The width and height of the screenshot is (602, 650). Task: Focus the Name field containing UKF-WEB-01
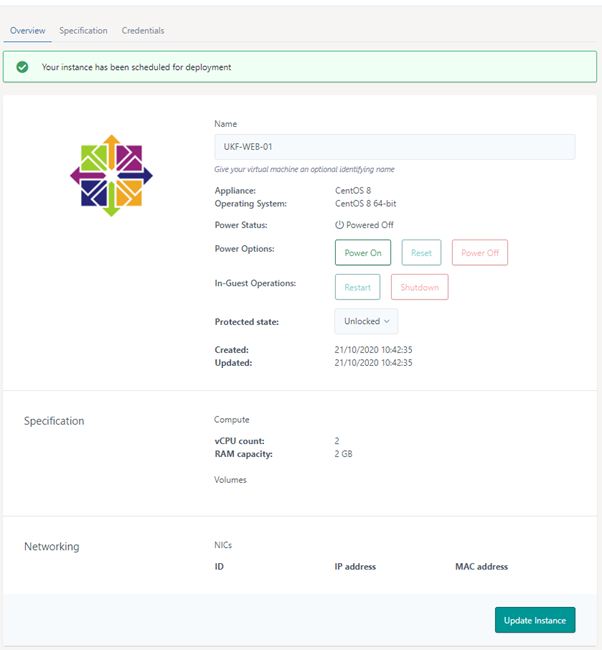(394, 147)
